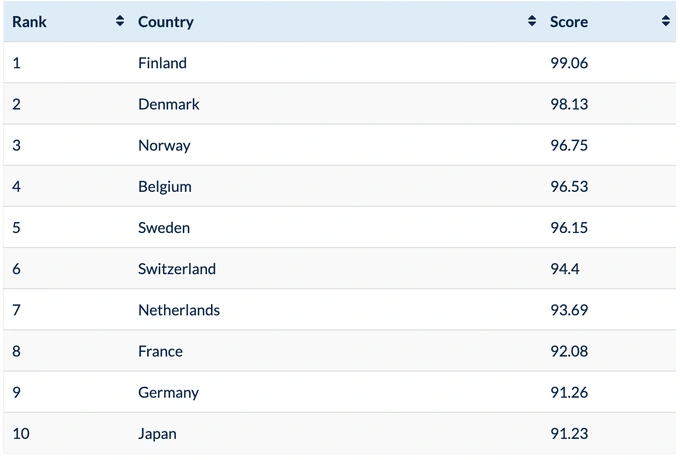Screen dimensions: 680x460
Task: Pick the Switzerland country cell
Action: (x=177, y=269)
